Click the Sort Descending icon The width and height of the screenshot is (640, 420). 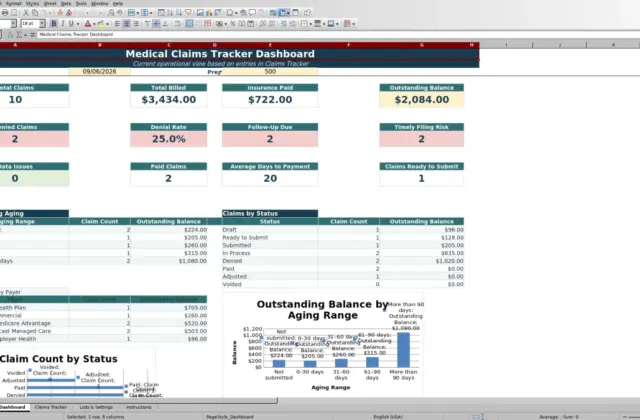click(x=179, y=13)
